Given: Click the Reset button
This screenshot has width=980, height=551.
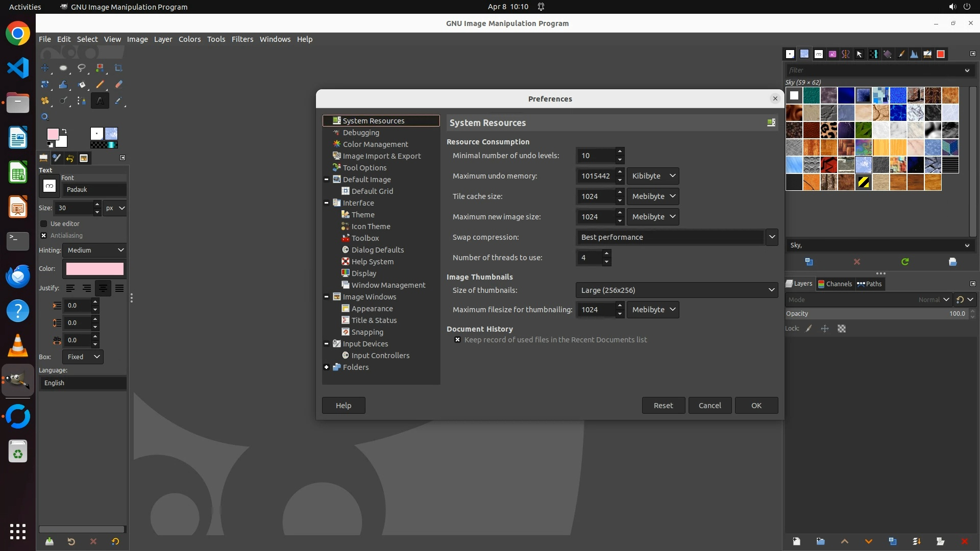Looking at the screenshot, I should coord(663,406).
